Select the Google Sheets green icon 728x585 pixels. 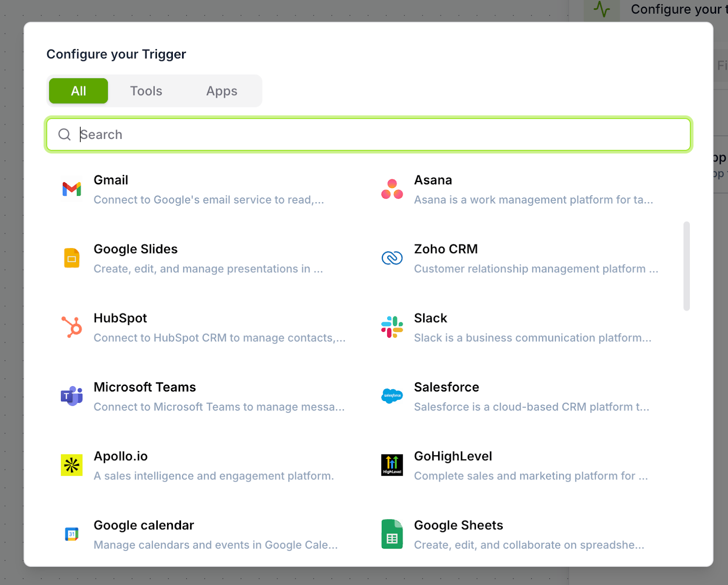(392, 534)
